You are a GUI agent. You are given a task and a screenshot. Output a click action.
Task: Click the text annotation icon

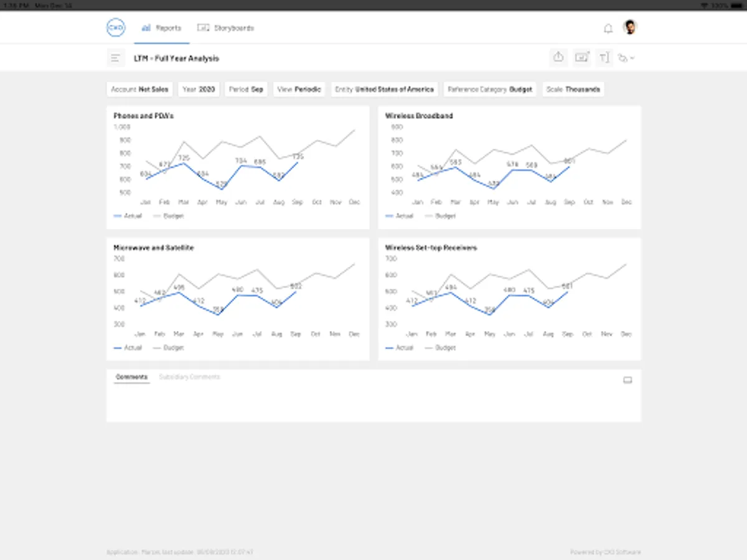(x=604, y=58)
